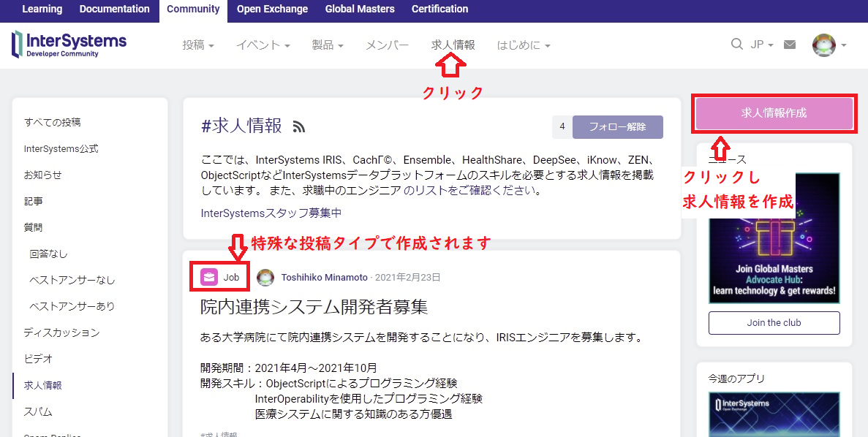Viewport: 868px width, 437px height.
Task: Click the InterSystems Developer Community logo
Action: pyautogui.click(x=69, y=45)
